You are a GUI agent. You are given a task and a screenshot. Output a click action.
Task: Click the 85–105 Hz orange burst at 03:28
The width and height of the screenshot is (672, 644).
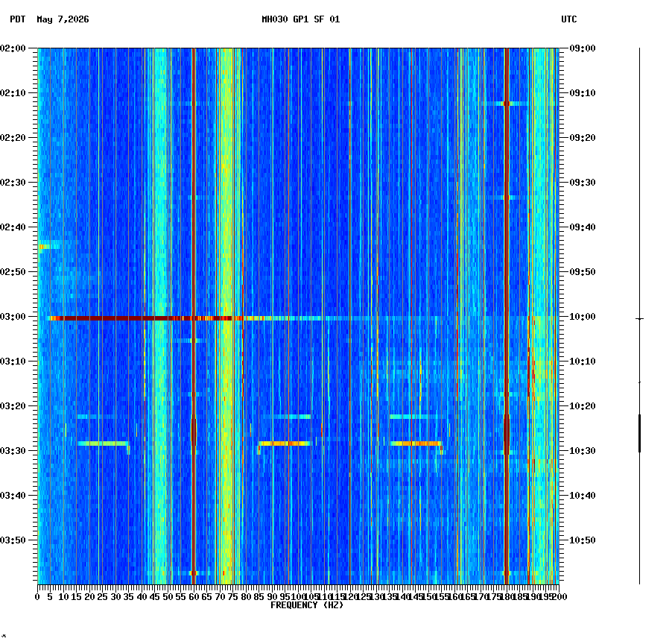coord(285,443)
